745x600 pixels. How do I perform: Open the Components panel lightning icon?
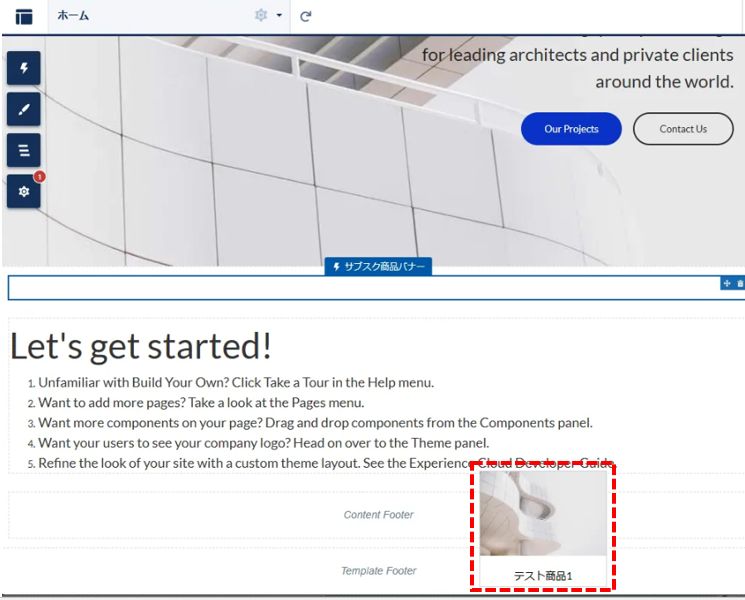[x=24, y=68]
